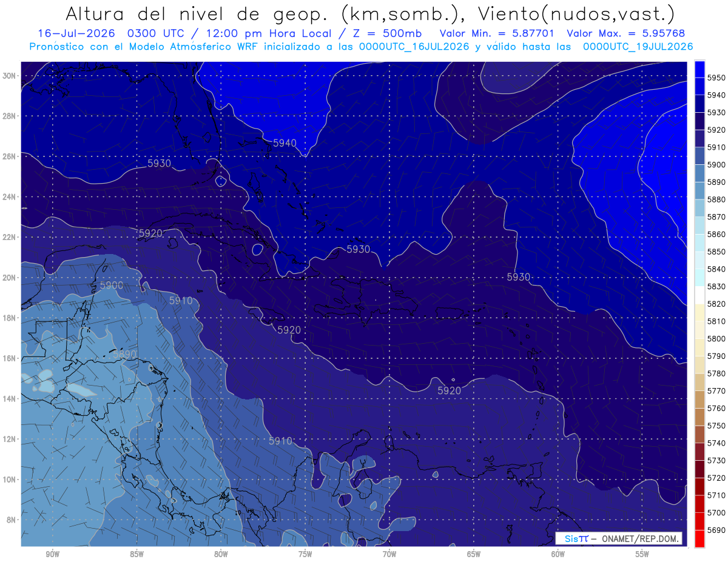The height and width of the screenshot is (562, 728).
Task: Click the legend tick label '5750'
Action: (x=716, y=426)
